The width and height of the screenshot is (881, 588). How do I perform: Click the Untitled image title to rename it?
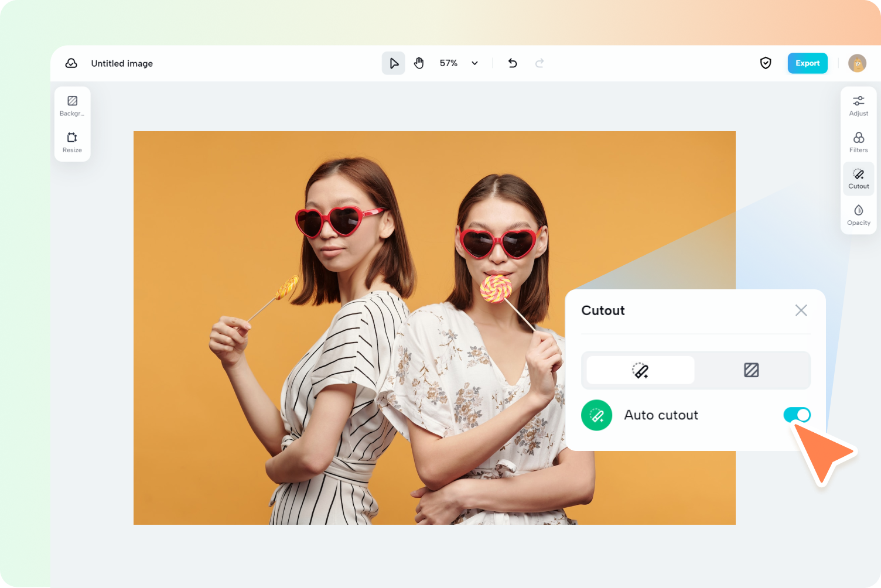pos(122,63)
